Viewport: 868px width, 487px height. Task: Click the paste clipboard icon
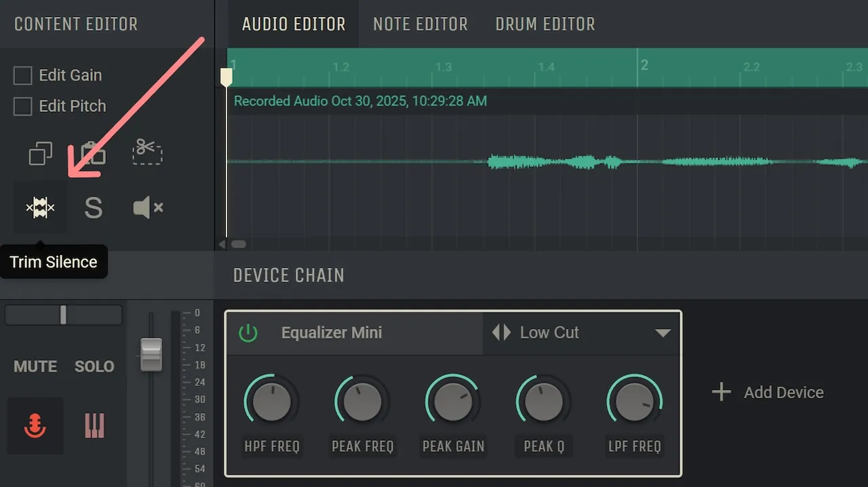pos(93,154)
